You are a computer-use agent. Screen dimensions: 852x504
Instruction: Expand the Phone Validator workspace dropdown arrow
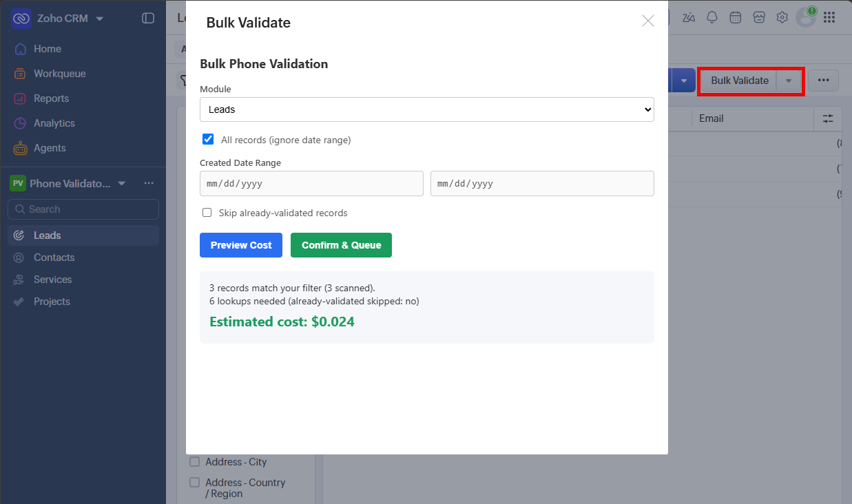(x=122, y=183)
